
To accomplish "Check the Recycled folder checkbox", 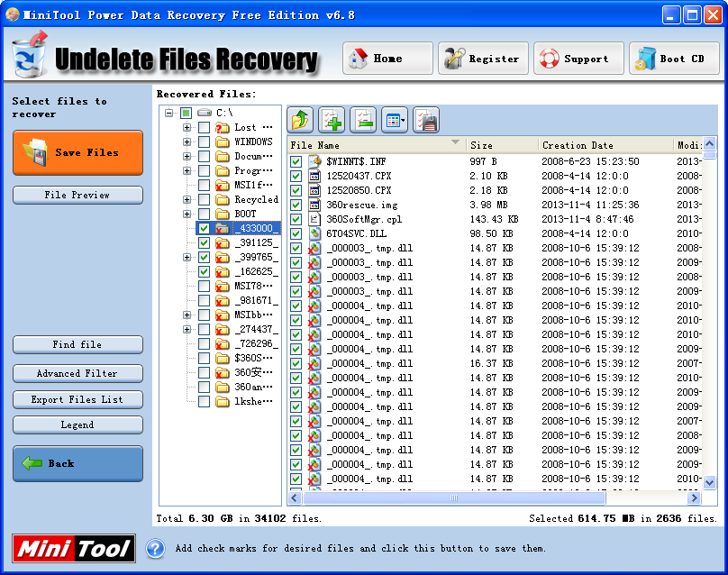I will [x=204, y=199].
